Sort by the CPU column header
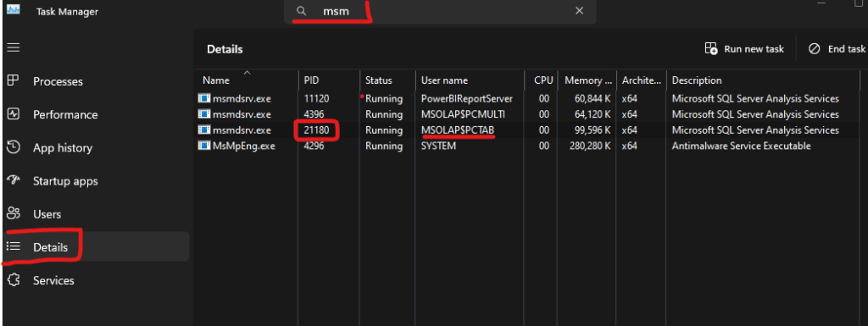The image size is (868, 326). click(542, 80)
